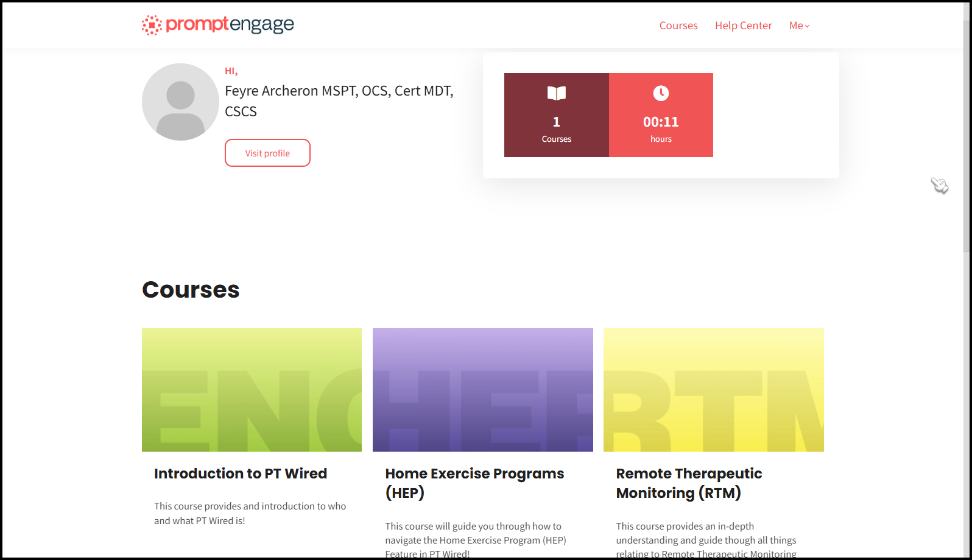Expand the Me dropdown menu
Viewport: 972px width, 560px height.
[x=799, y=26]
